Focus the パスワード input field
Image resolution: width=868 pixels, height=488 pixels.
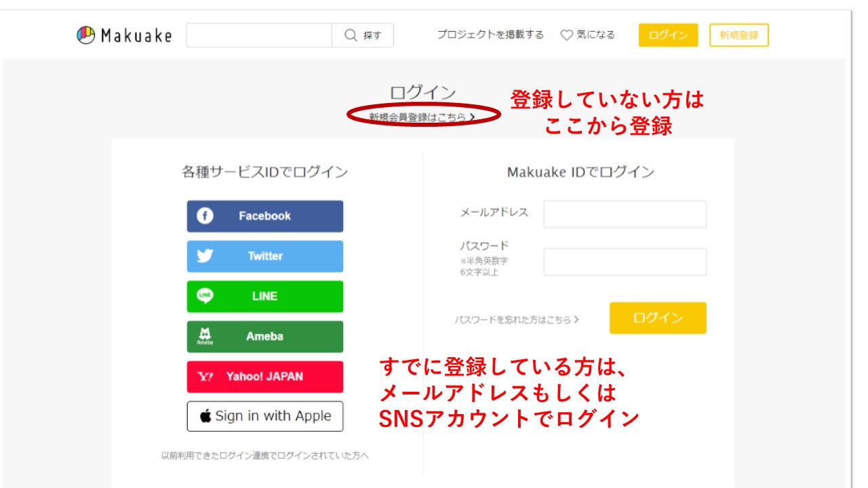(x=625, y=262)
